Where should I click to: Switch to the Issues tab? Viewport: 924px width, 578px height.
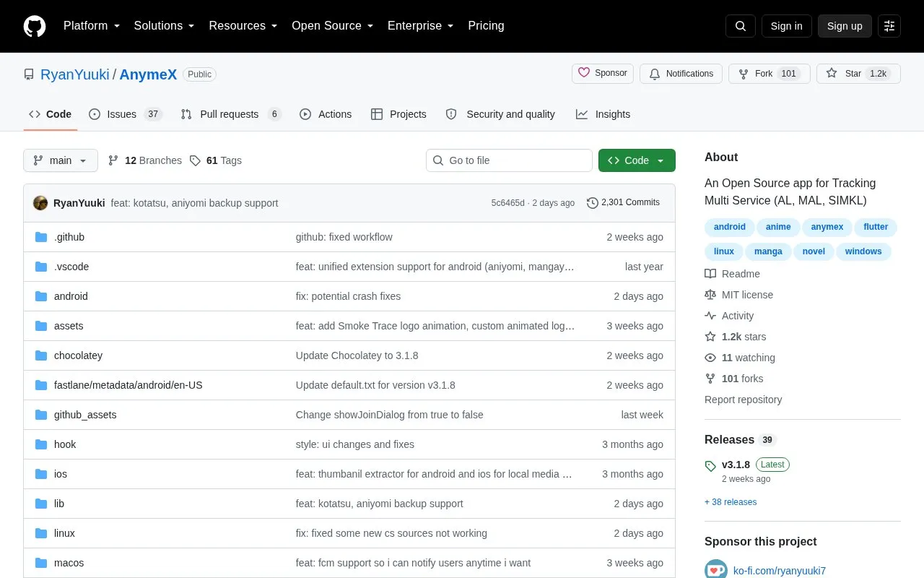tap(125, 114)
